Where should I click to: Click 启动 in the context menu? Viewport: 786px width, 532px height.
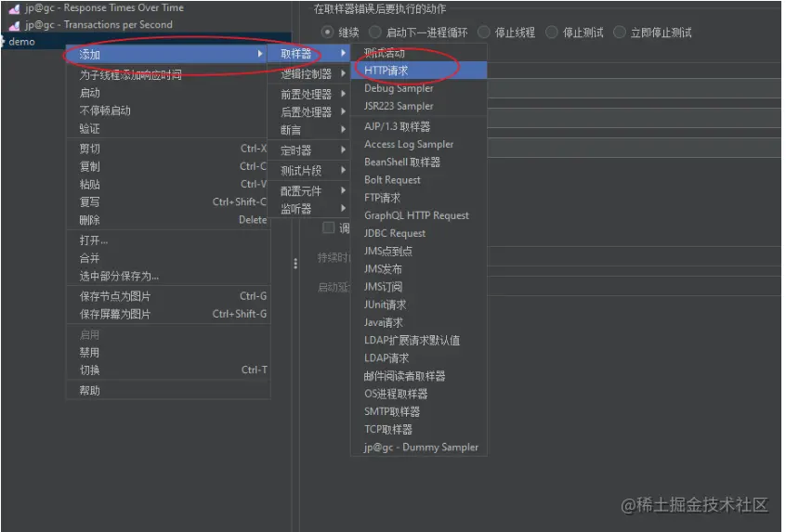[168, 93]
